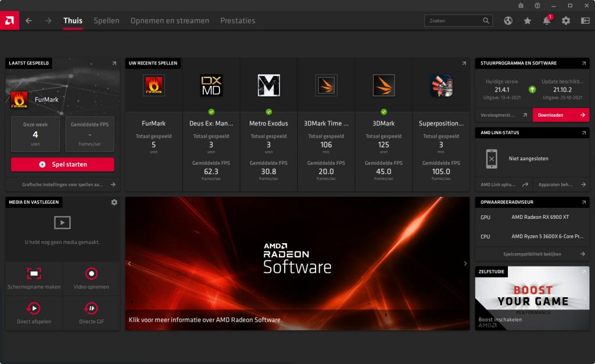The height and width of the screenshot is (364, 595).
Task: Create a Directe GIF
Action: pyautogui.click(x=91, y=308)
